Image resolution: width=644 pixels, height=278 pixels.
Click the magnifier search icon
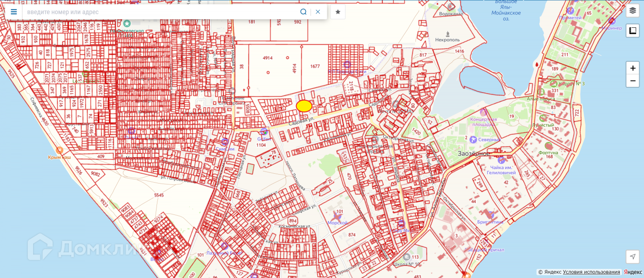pyautogui.click(x=303, y=12)
